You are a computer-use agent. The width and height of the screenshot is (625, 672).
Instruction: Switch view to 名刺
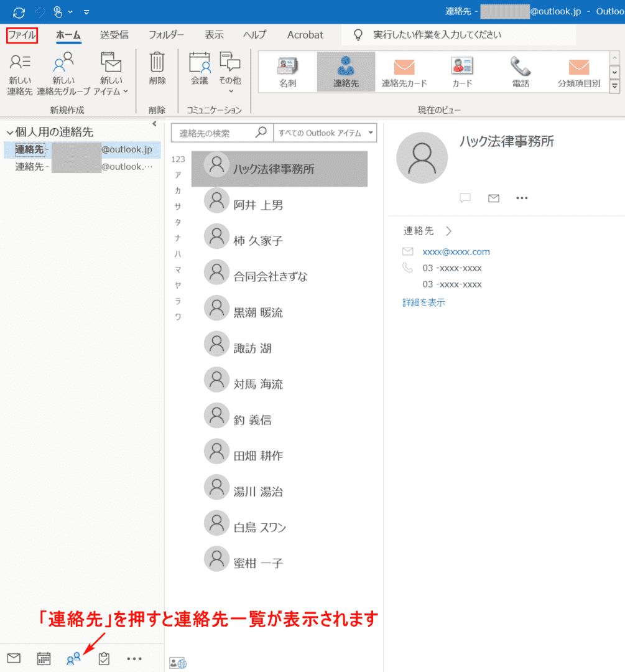tap(288, 72)
